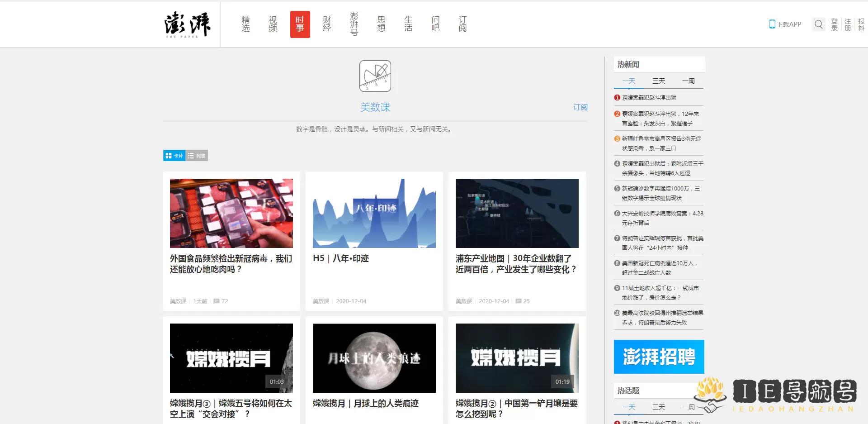Play 嫦娥揽月 video with 01:19 duration
This screenshot has width=868, height=424.
click(x=517, y=358)
